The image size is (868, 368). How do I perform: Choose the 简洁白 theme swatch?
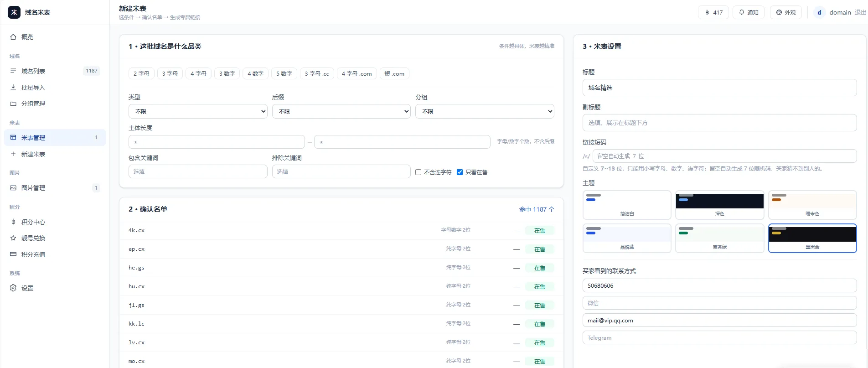[x=627, y=205]
